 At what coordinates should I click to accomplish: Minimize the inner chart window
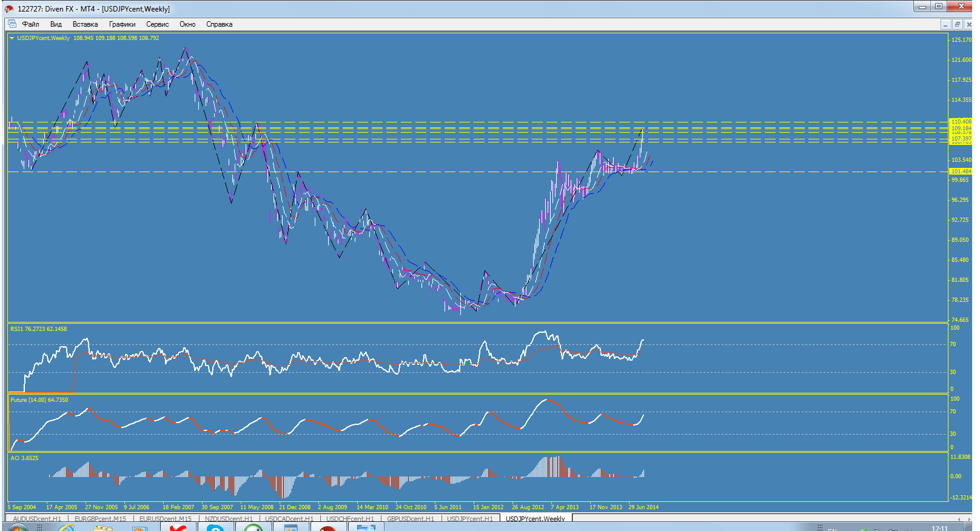click(x=945, y=24)
